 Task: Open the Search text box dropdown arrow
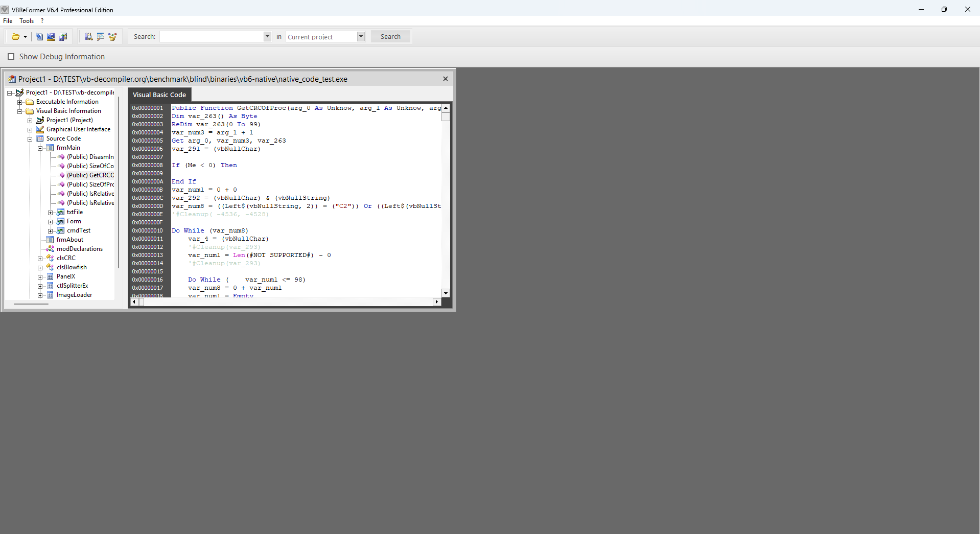click(267, 36)
